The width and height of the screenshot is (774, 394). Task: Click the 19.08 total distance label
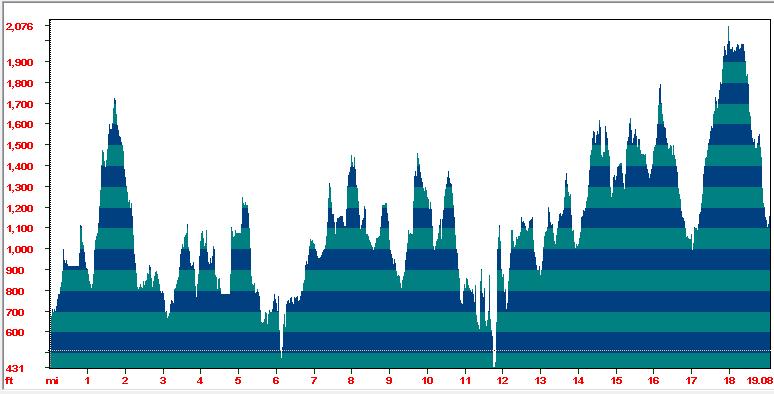(x=760, y=381)
